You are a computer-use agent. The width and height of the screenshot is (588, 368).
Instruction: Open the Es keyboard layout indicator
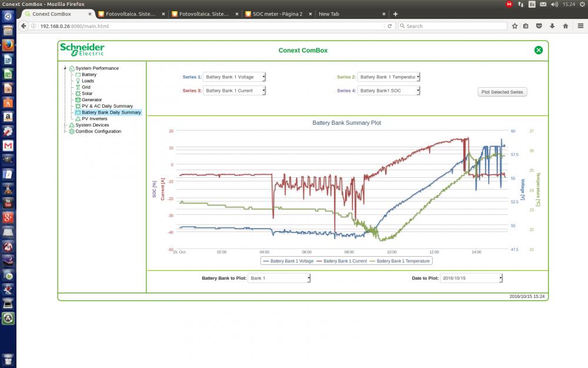click(532, 4)
